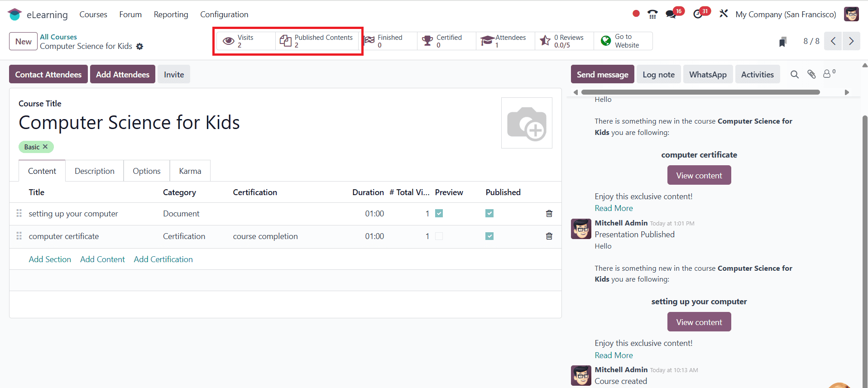Sort by the Category column header

(180, 192)
